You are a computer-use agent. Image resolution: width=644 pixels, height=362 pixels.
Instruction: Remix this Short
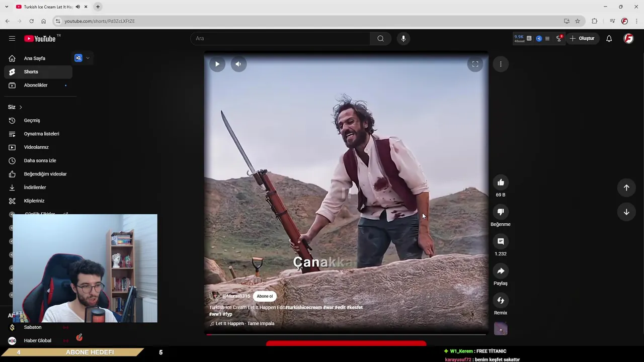[501, 300]
